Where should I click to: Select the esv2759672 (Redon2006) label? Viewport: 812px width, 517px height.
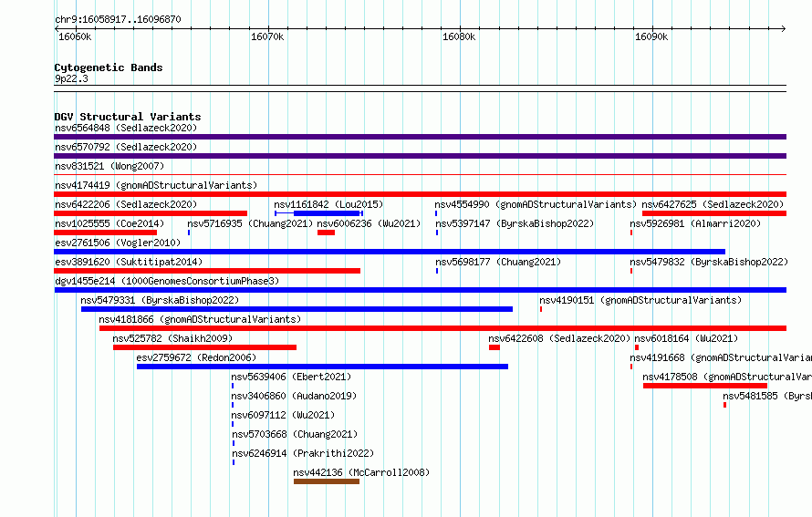click(196, 357)
